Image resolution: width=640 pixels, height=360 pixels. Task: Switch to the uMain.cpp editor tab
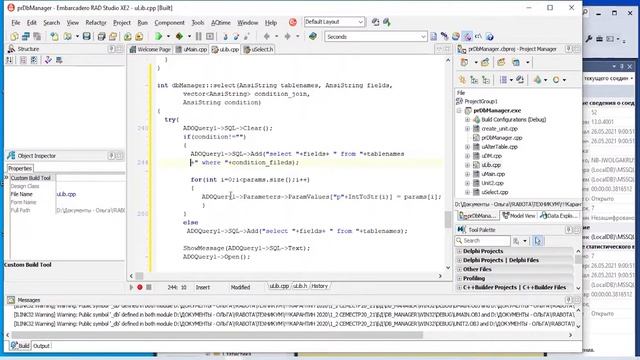(191, 49)
